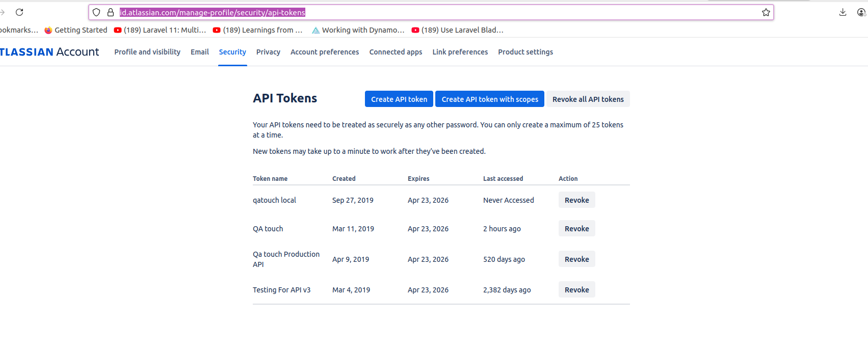This screenshot has width=868, height=350.
Task: Go to the Privacy tab
Action: (x=268, y=52)
